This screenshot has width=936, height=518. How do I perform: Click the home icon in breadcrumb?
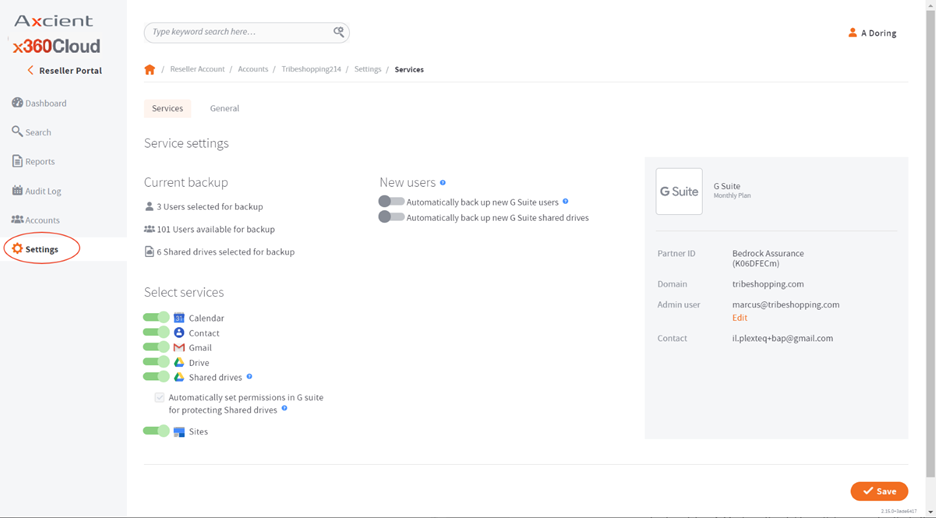point(150,70)
